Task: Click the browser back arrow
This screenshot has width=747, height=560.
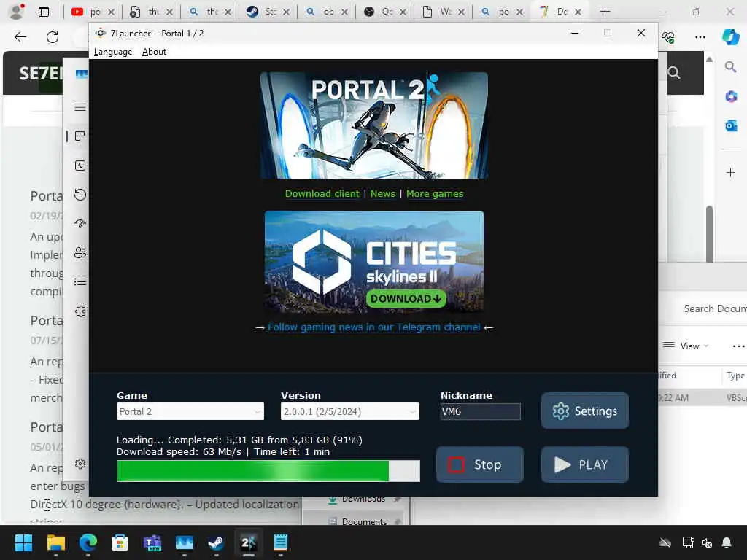Action: point(20,37)
